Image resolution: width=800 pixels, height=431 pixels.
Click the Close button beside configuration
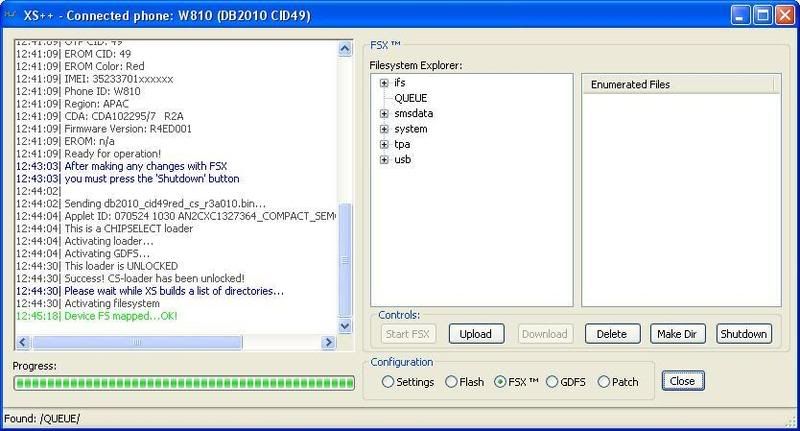(683, 381)
